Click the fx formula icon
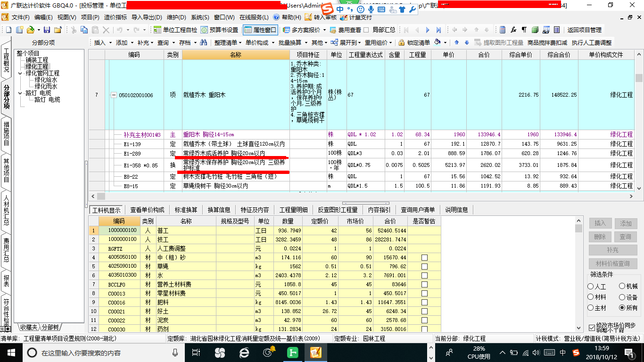Screen dimensions: 644x362 click(513, 30)
